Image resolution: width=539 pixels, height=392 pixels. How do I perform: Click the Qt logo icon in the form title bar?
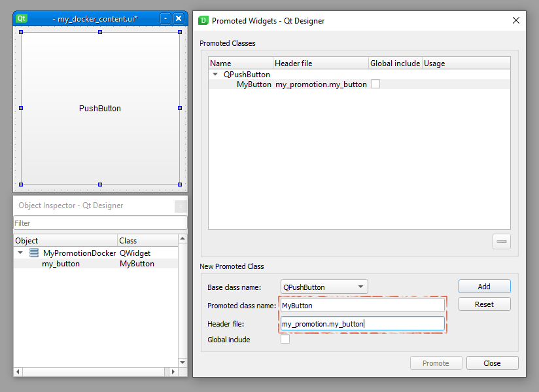[x=22, y=19]
